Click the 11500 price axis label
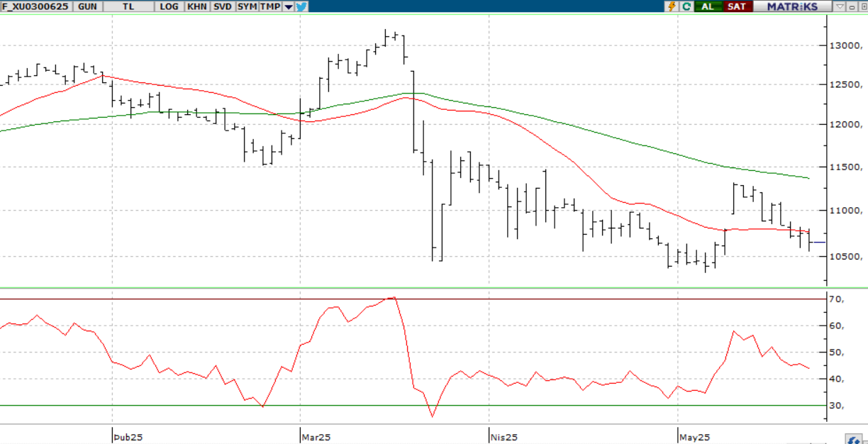 (x=847, y=167)
